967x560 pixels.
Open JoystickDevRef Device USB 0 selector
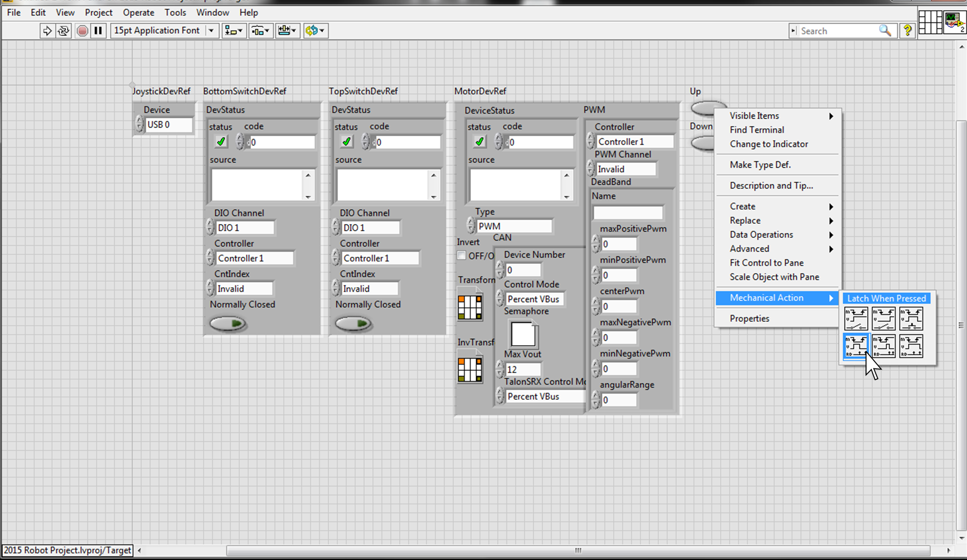click(x=168, y=125)
